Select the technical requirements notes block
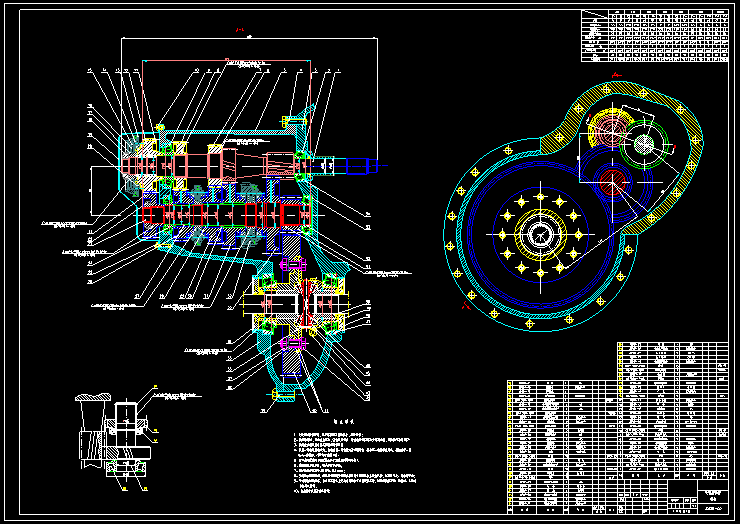The image size is (740, 524). (x=355, y=456)
